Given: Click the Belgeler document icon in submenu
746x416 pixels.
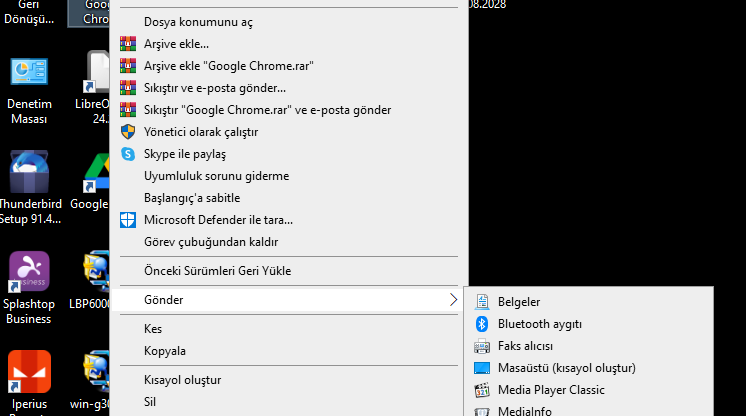Looking at the screenshot, I should click(482, 302).
